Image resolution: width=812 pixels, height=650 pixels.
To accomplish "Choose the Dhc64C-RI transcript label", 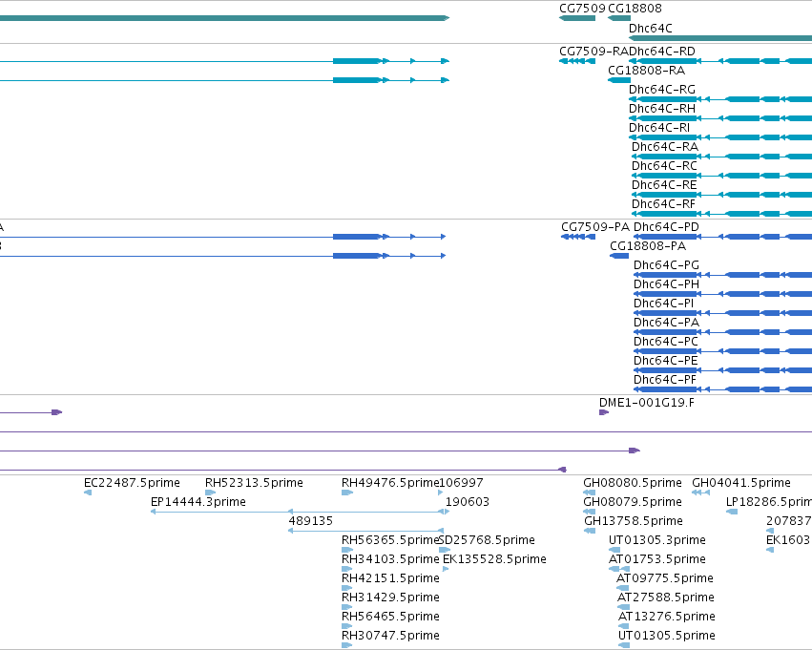I will pos(659,128).
